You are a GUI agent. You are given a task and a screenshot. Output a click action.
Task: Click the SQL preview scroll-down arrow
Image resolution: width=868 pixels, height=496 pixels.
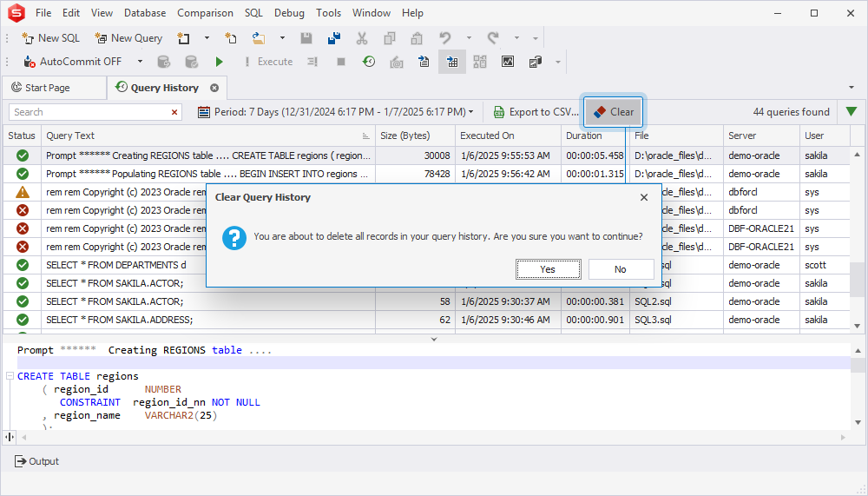point(858,422)
